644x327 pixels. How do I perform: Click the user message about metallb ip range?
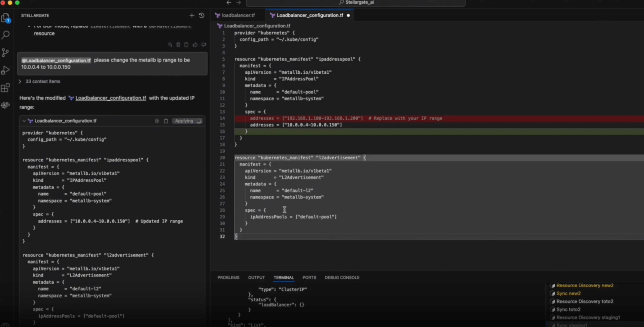(112, 63)
